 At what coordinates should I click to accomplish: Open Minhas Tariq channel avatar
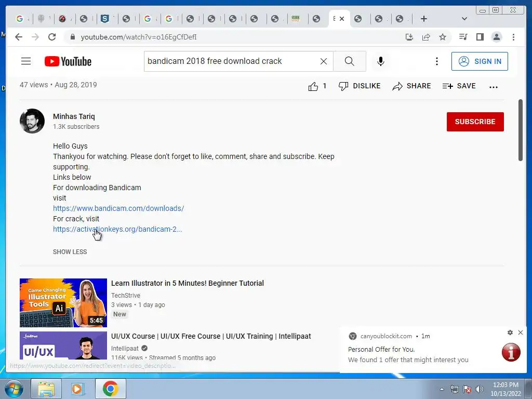(32, 121)
